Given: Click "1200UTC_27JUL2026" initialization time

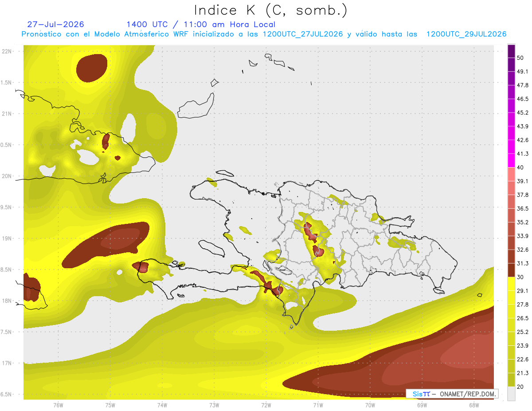Looking at the screenshot, I should click(x=303, y=34).
